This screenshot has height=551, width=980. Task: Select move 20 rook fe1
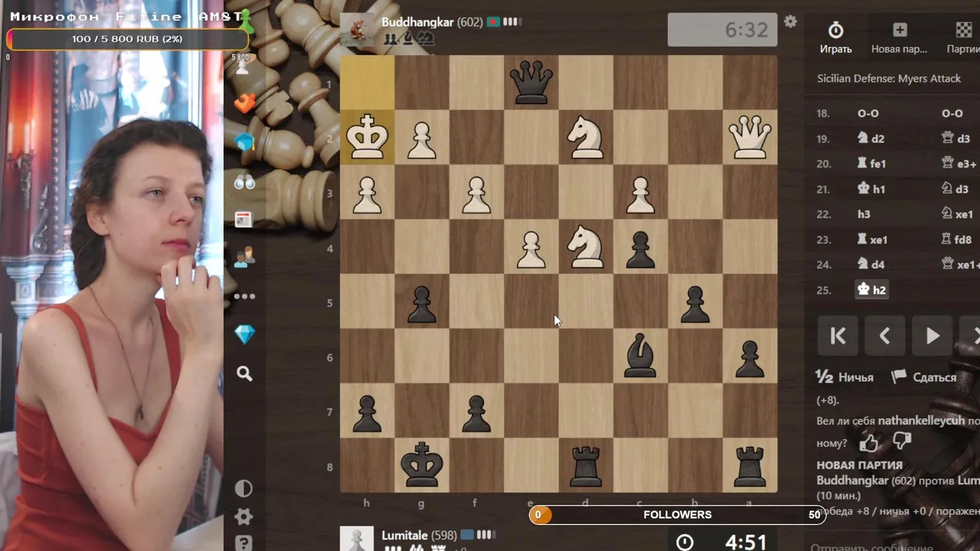(871, 164)
